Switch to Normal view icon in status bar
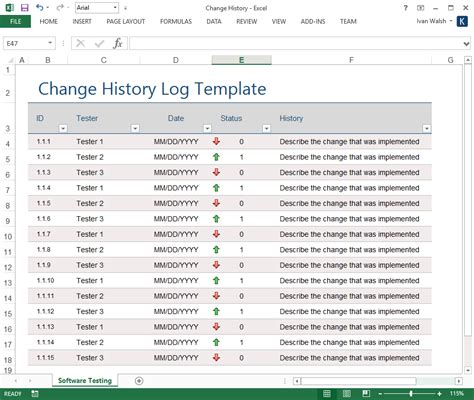The width and height of the screenshot is (474, 400). pos(327,394)
